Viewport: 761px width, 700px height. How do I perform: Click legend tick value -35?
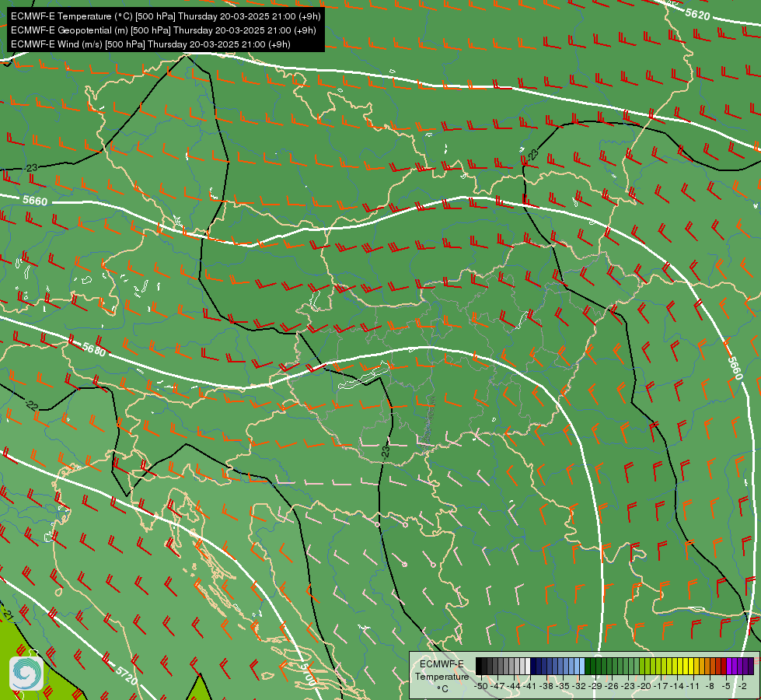[x=563, y=686]
